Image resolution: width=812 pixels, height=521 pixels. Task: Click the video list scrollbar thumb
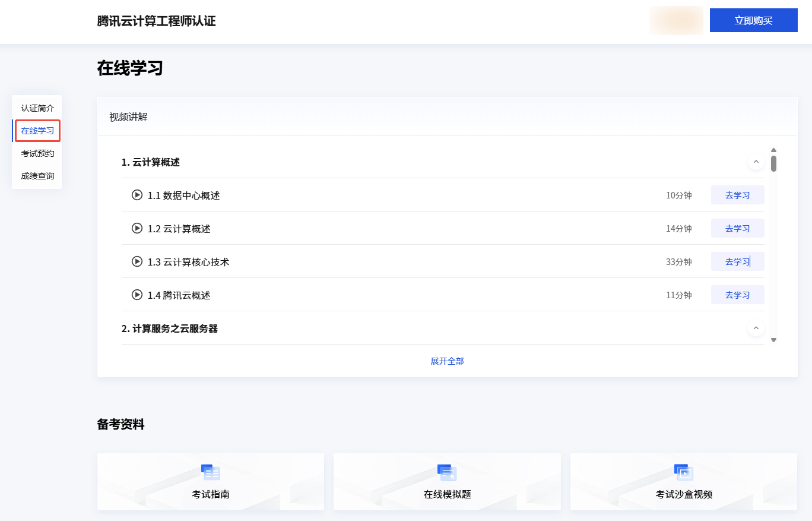pos(773,163)
